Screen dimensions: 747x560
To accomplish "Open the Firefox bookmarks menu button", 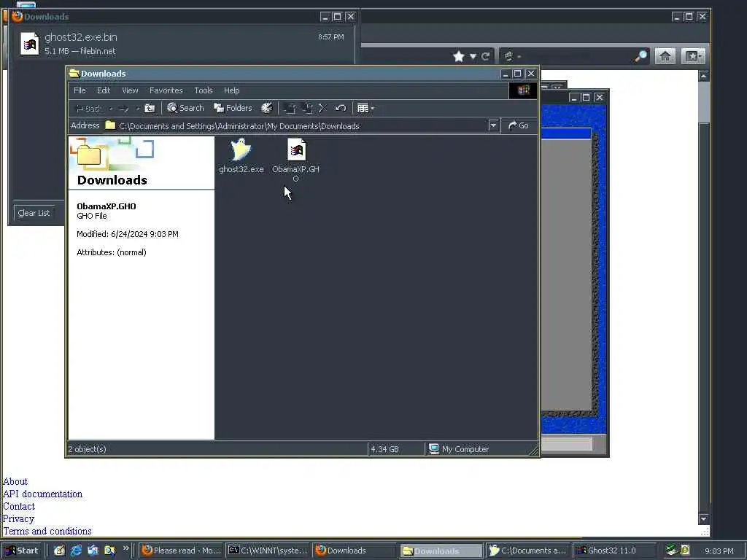I will pyautogui.click(x=693, y=57).
